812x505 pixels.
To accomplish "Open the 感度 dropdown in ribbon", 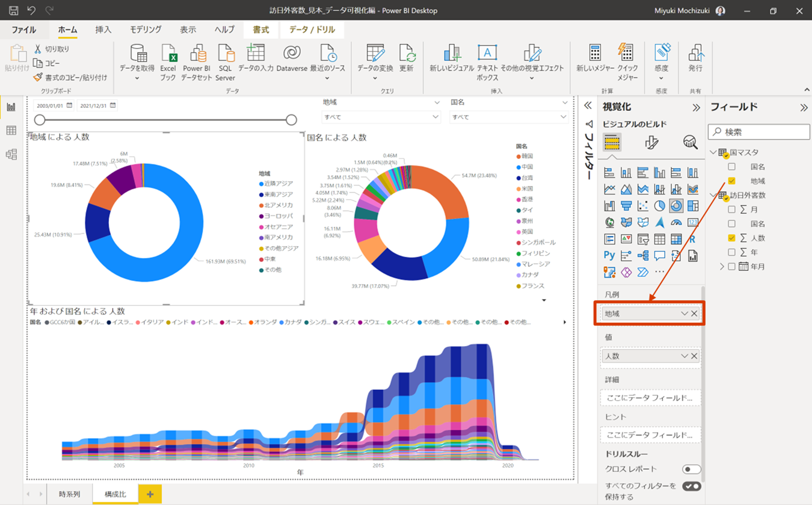I will tap(661, 78).
